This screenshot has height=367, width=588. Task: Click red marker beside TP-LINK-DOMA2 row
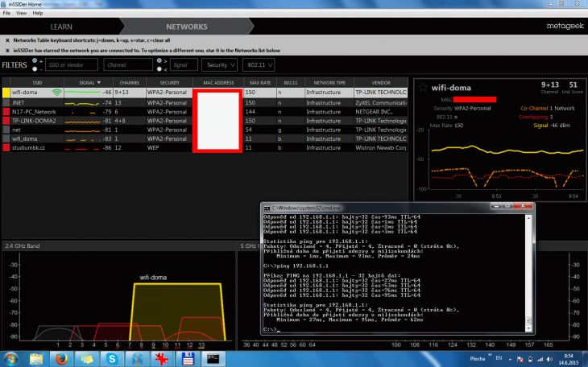(6, 121)
